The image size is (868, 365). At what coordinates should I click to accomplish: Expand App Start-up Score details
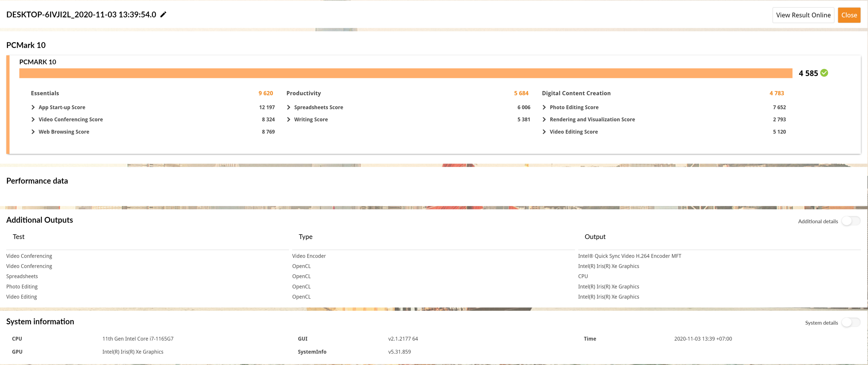coord(33,107)
